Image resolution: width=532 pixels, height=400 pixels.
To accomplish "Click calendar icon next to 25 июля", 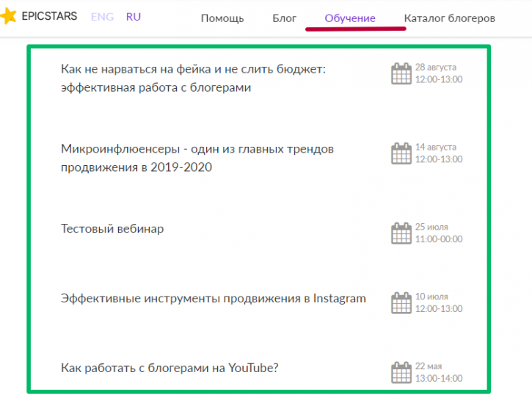I will [401, 233].
